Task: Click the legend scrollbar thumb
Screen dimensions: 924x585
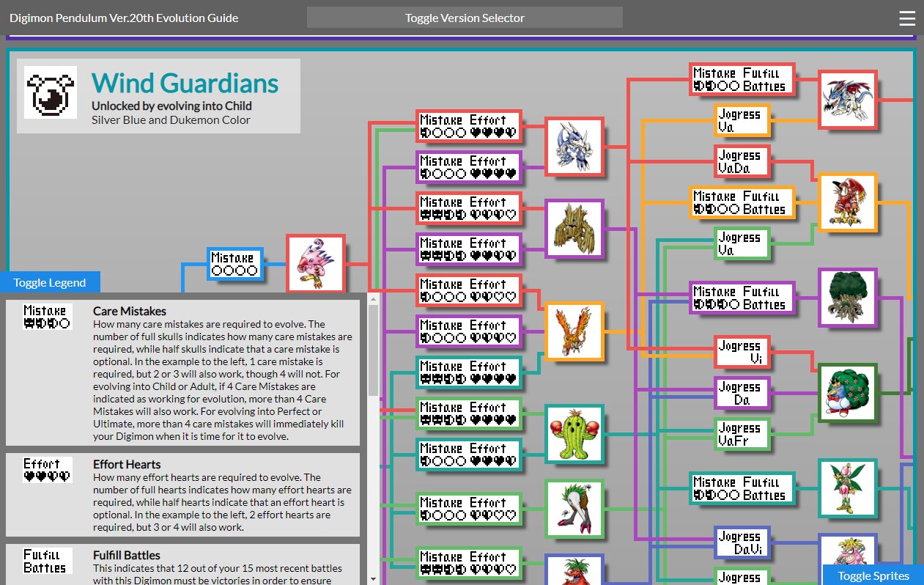Action: [373, 350]
